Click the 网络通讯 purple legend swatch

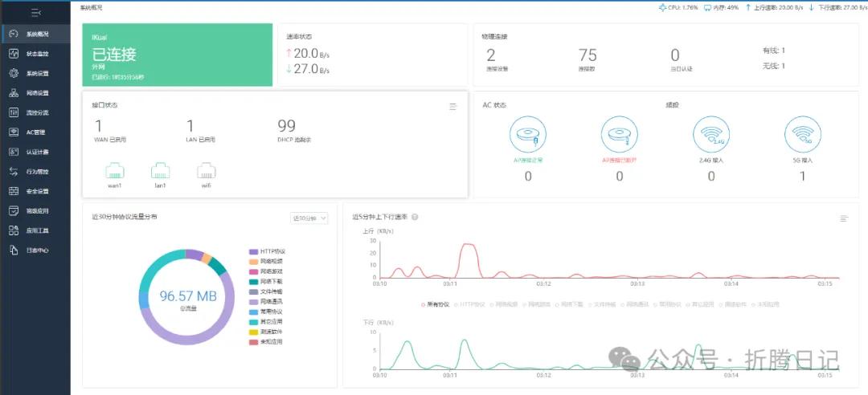coord(253,301)
